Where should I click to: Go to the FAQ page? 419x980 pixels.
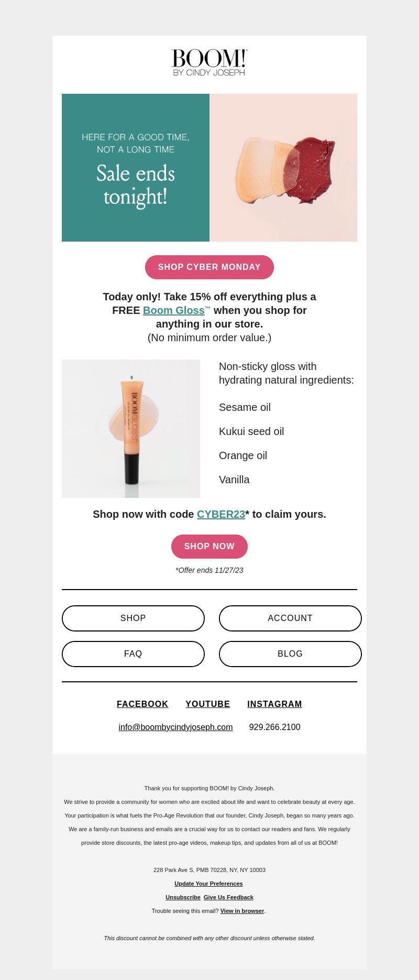(x=133, y=654)
